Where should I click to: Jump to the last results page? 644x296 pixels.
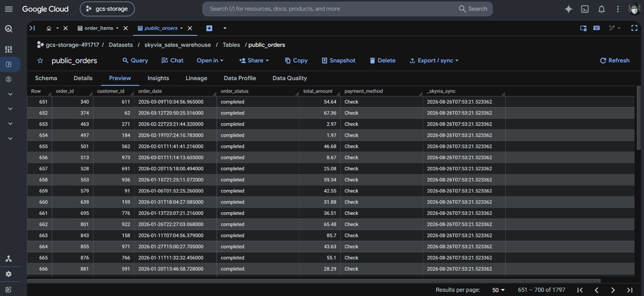pyautogui.click(x=629, y=290)
